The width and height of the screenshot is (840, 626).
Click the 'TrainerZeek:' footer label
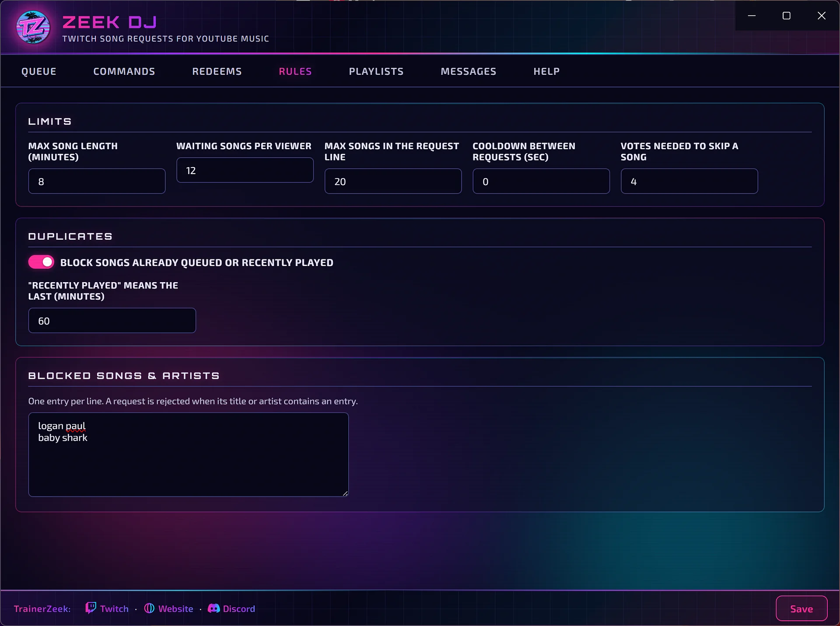click(x=42, y=609)
